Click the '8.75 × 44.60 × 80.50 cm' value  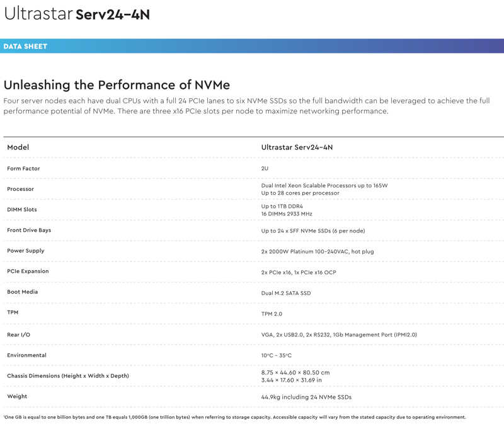(x=295, y=372)
